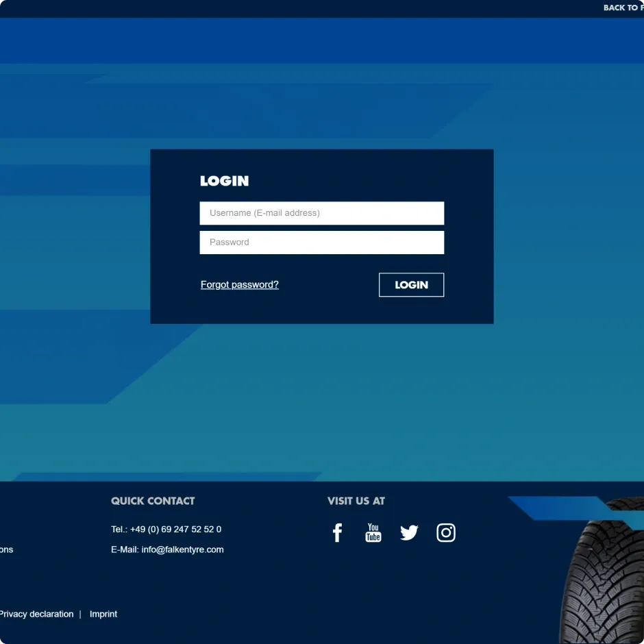
Task: Click the Username (E-mail address) field
Action: tap(321, 213)
